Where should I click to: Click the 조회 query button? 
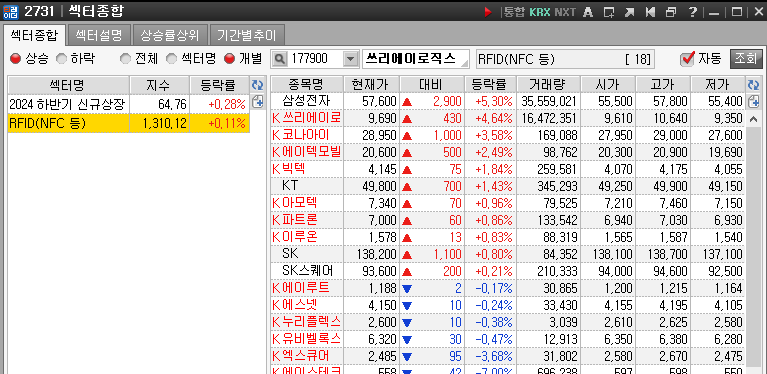pos(746,59)
